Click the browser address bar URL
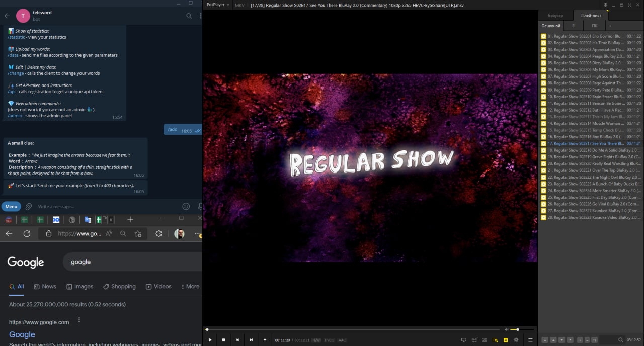The image size is (644, 346). [79, 234]
